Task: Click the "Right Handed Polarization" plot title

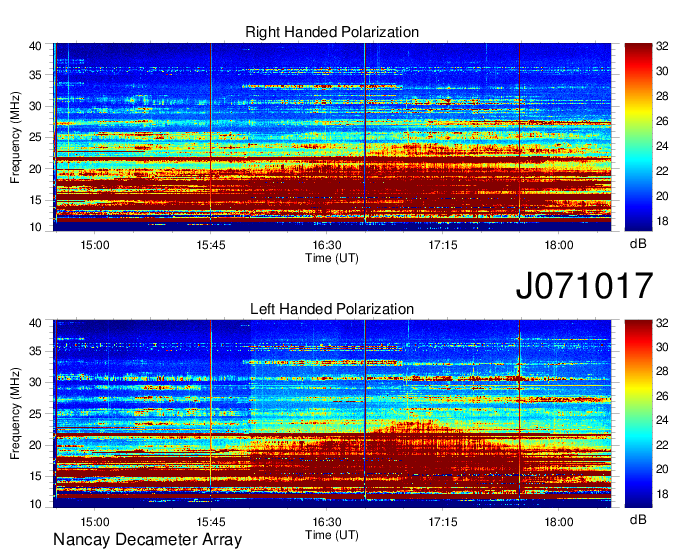Action: click(x=332, y=32)
